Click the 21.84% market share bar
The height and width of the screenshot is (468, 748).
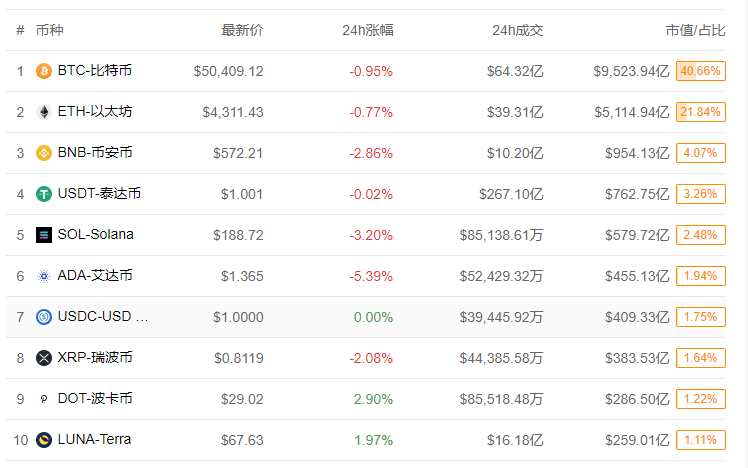click(701, 112)
